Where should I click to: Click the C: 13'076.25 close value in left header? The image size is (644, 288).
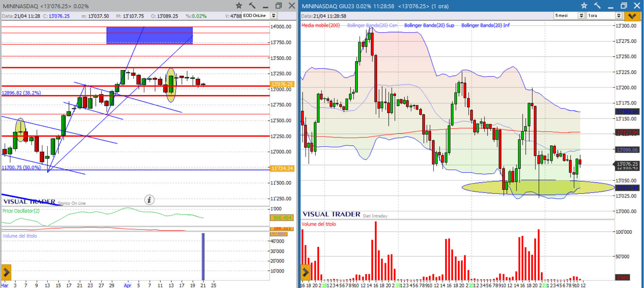click(56, 16)
